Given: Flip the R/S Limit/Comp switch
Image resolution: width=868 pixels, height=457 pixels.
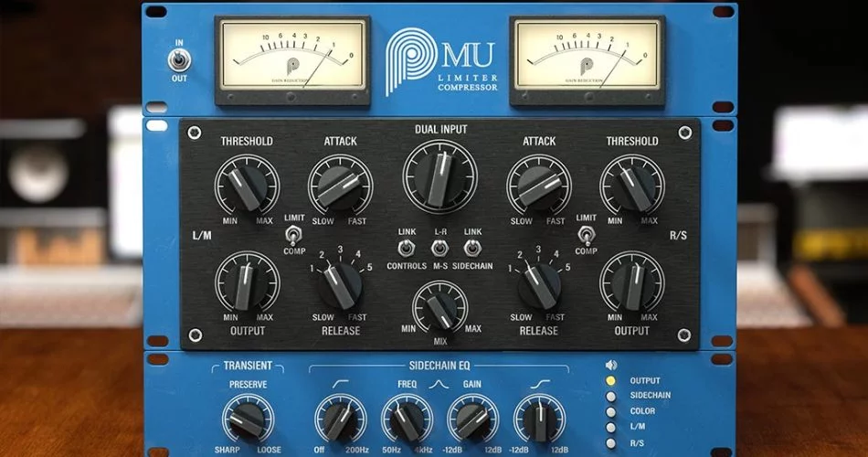Looking at the screenshot, I should 586,235.
